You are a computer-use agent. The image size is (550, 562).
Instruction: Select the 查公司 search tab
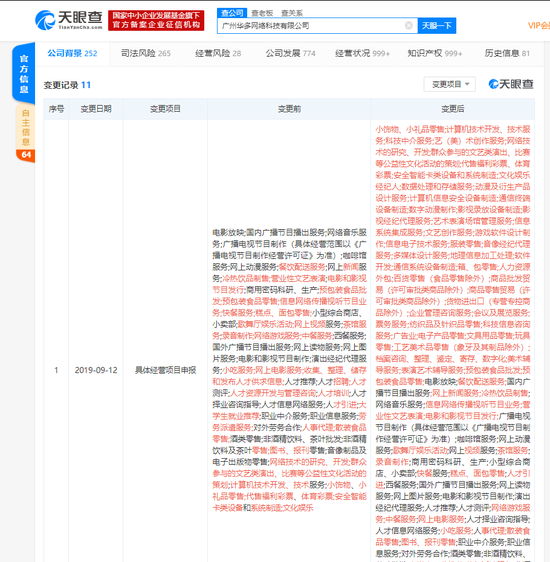232,13
